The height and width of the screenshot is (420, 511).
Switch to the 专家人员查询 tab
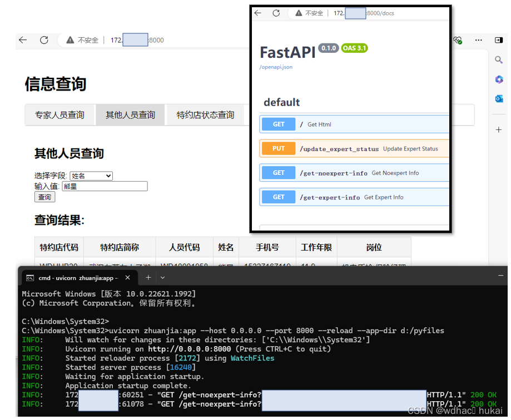pos(59,115)
